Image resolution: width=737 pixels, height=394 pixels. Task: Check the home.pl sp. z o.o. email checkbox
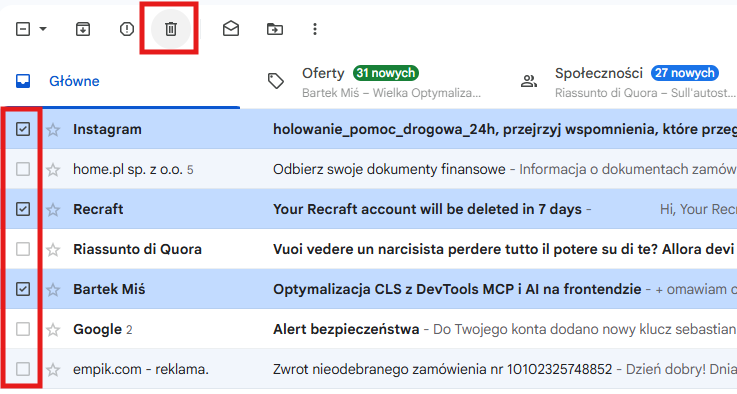click(x=23, y=169)
